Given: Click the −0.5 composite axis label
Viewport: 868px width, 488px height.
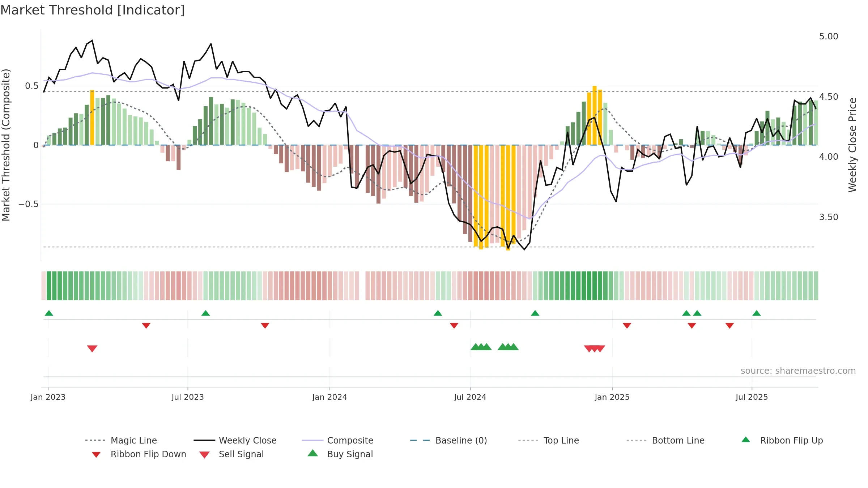Looking at the screenshot, I should pyautogui.click(x=29, y=204).
